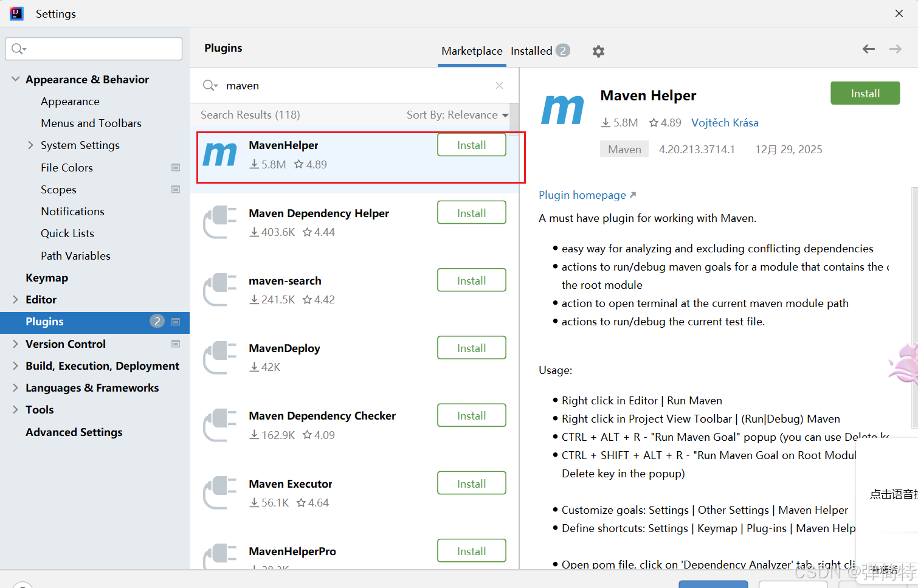Screen dimensions: 918x588
Task: Expand the Editor section
Action: pyautogui.click(x=15, y=299)
